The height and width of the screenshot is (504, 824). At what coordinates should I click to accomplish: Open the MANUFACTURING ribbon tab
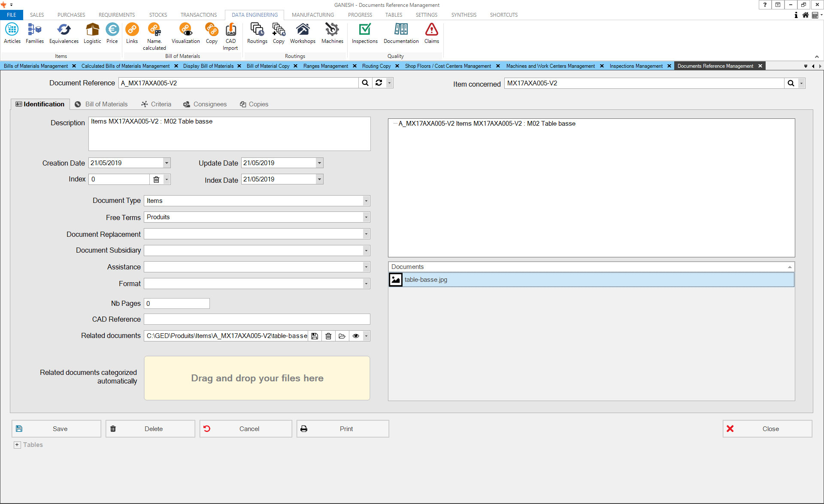[x=312, y=15]
